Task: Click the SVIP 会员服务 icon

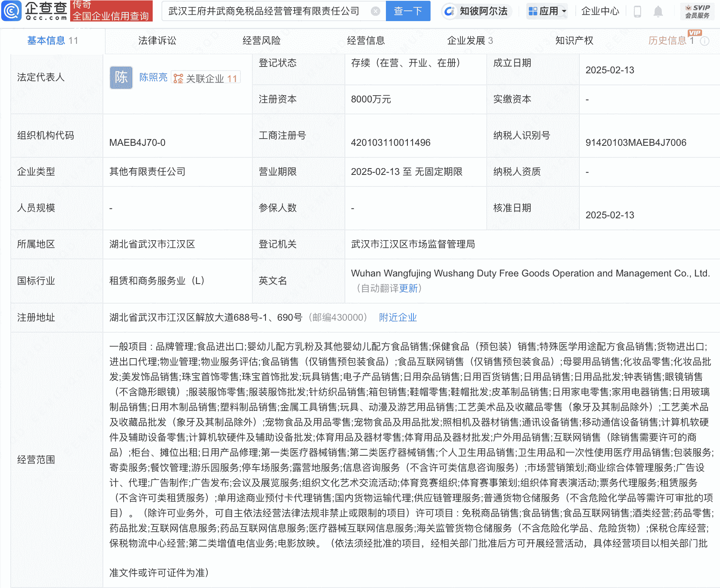Action: pos(698,11)
